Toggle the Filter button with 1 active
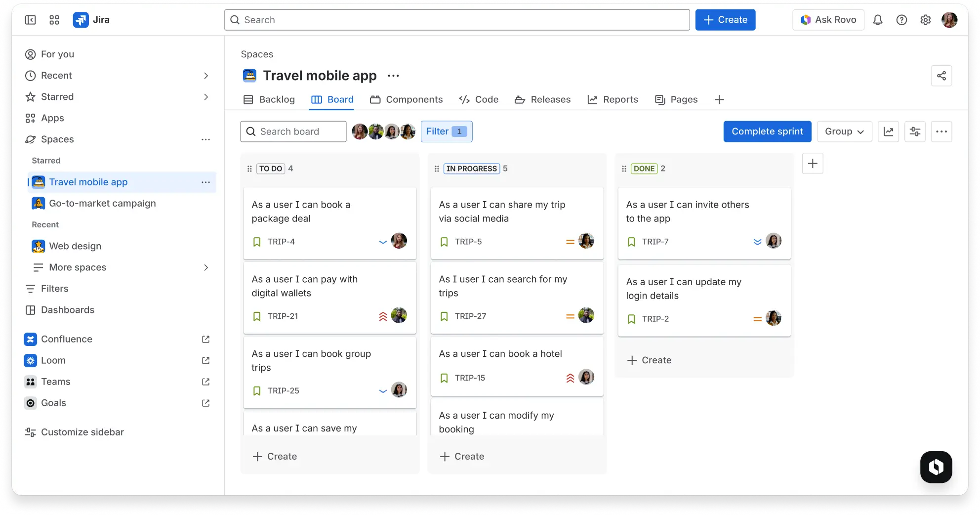This screenshot has height=515, width=980. [x=447, y=131]
